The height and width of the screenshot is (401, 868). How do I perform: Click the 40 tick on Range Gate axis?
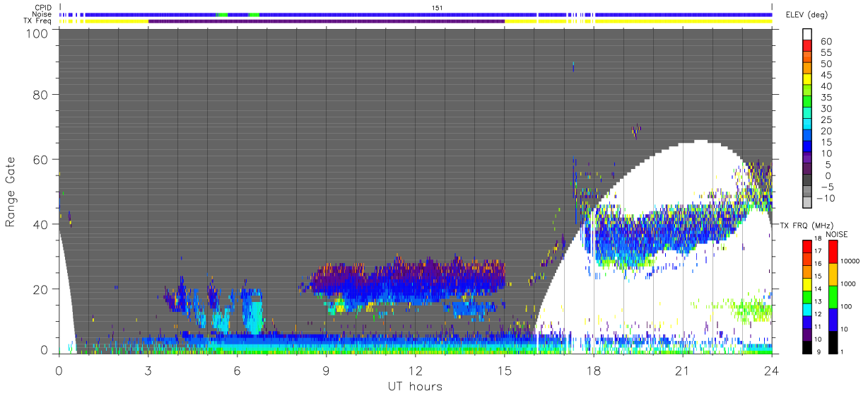[40, 224]
